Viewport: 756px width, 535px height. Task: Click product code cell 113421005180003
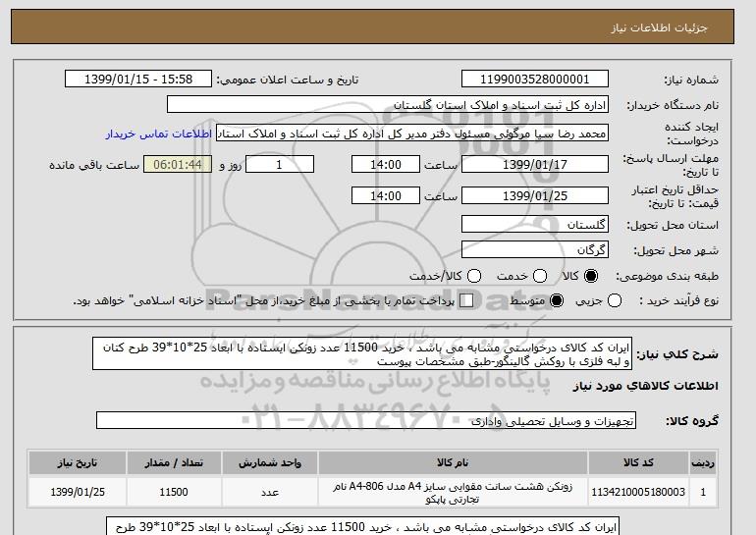coord(638,492)
